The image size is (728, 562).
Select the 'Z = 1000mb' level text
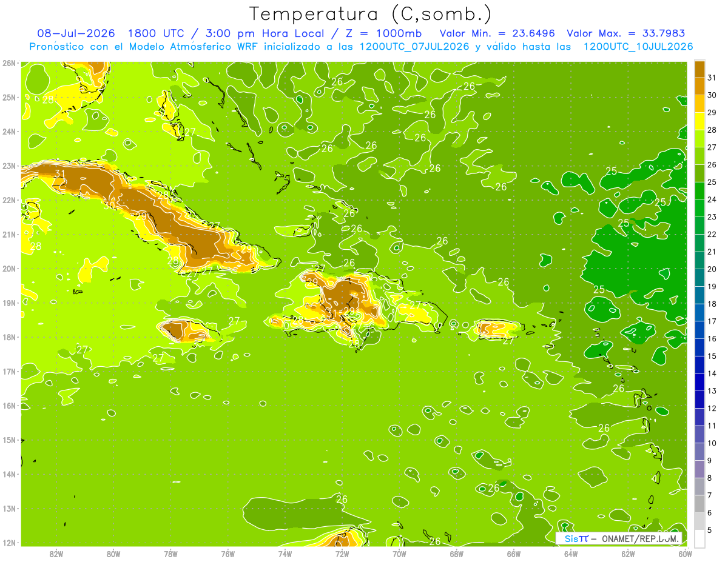click(385, 33)
